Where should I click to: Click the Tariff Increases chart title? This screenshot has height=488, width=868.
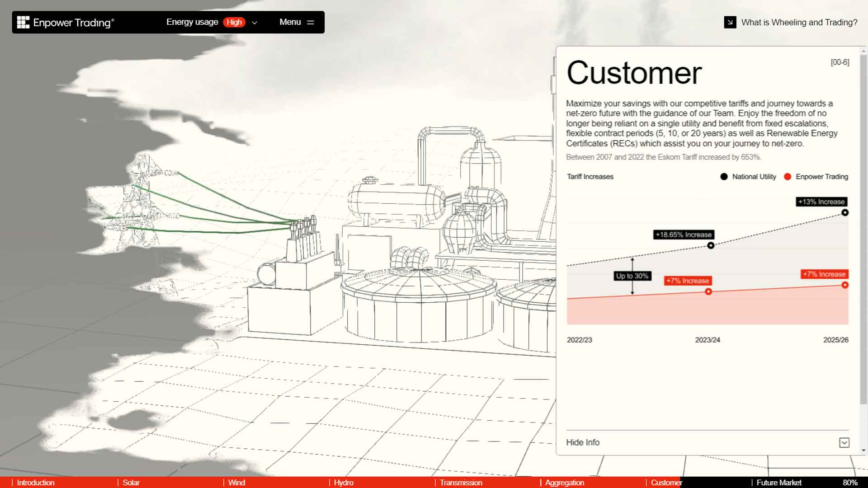click(590, 177)
